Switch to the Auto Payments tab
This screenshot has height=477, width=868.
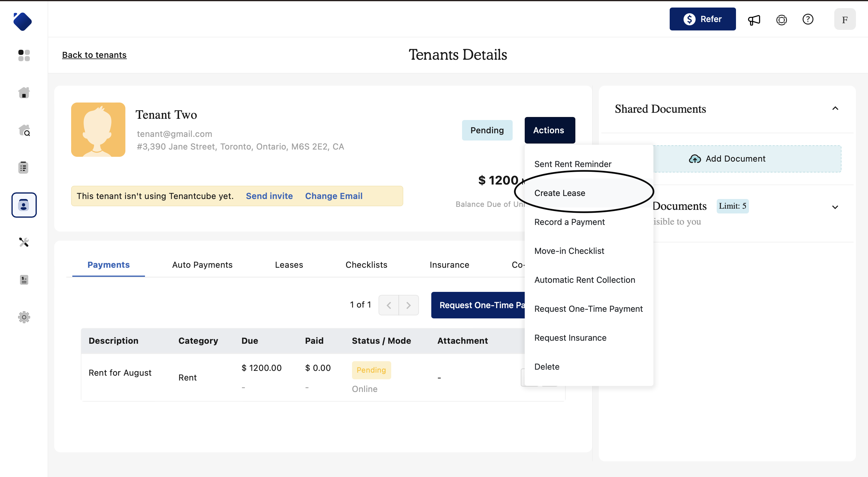[202, 265]
